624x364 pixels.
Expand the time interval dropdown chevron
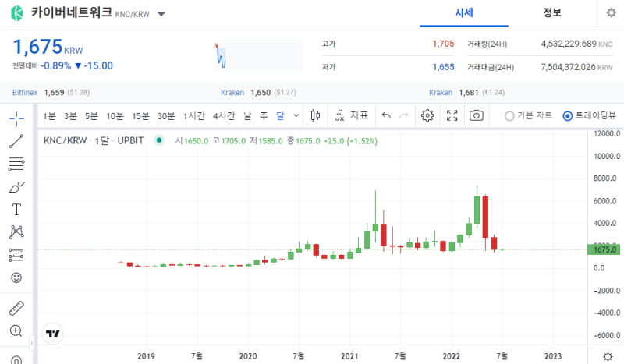296,116
